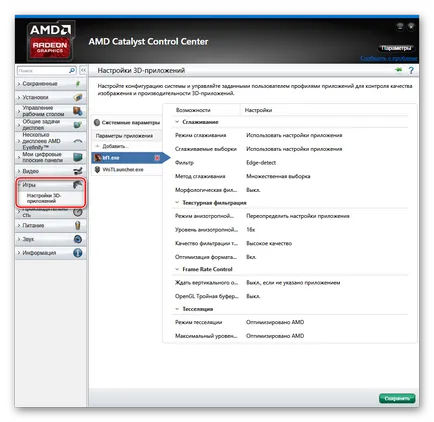Change anisotropic level 16x value
Screen dimensions: 434x422
coord(251,230)
